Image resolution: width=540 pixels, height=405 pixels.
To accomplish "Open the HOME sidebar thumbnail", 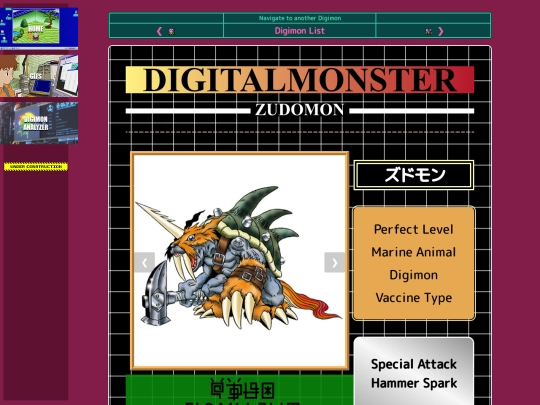I will click(39, 28).
